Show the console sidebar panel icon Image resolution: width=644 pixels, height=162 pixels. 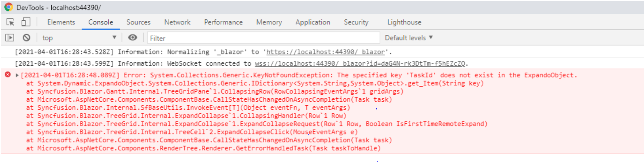click(x=10, y=38)
